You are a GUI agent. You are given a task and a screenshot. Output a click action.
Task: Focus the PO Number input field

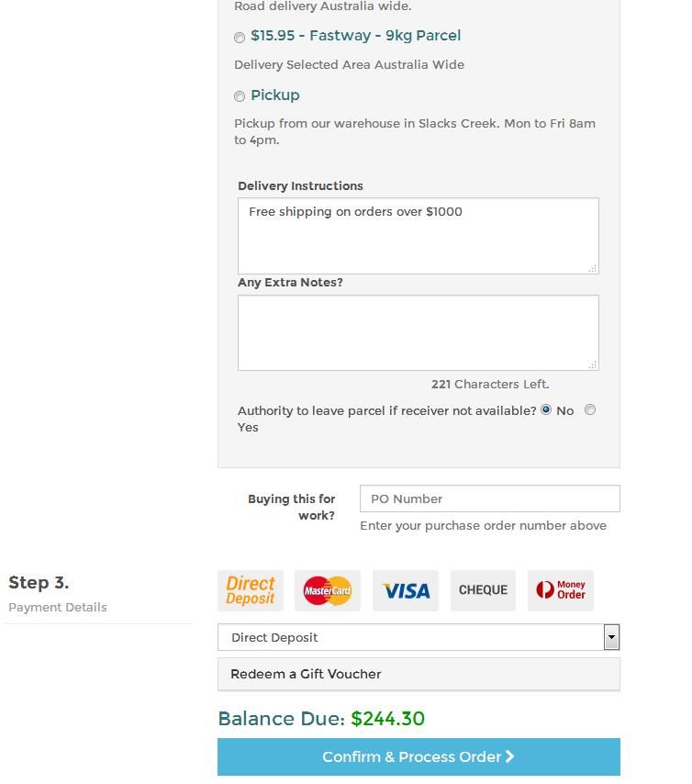[490, 498]
